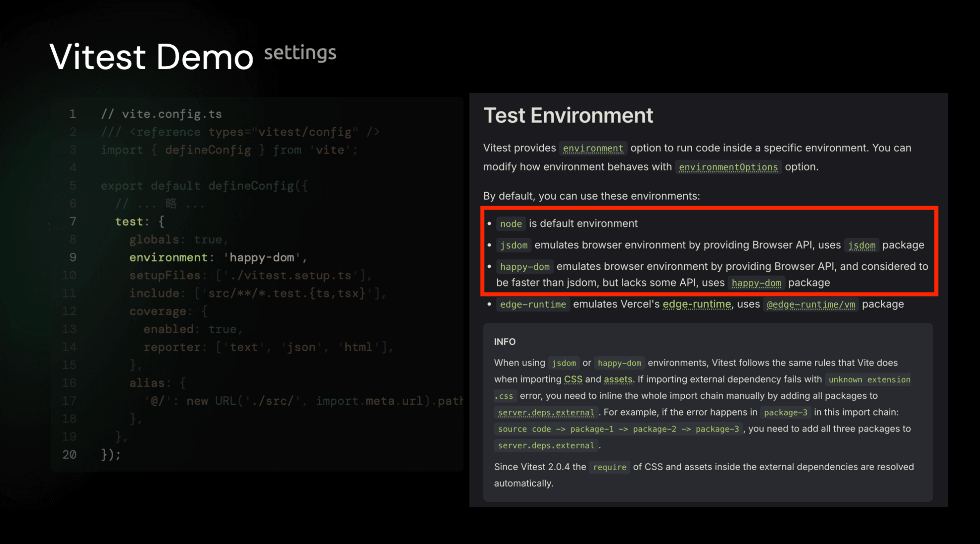Click the require badge near Vitest 2.0.4

coord(610,467)
